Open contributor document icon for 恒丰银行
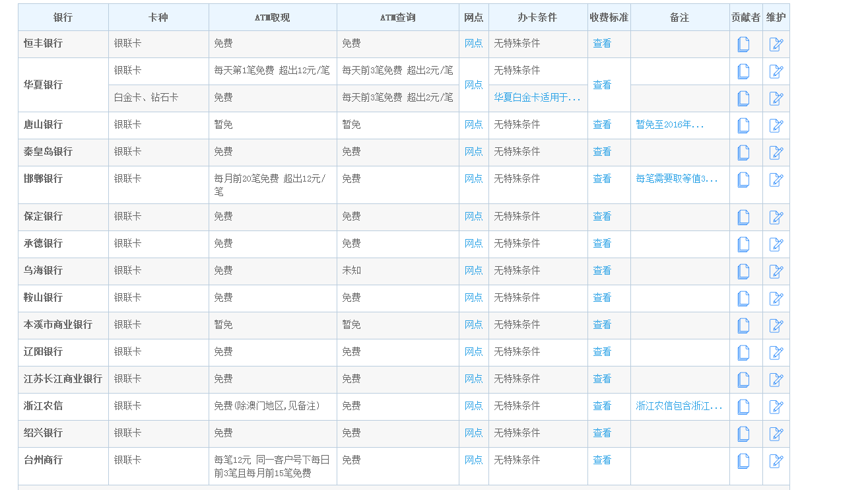868x490 pixels. click(x=743, y=44)
